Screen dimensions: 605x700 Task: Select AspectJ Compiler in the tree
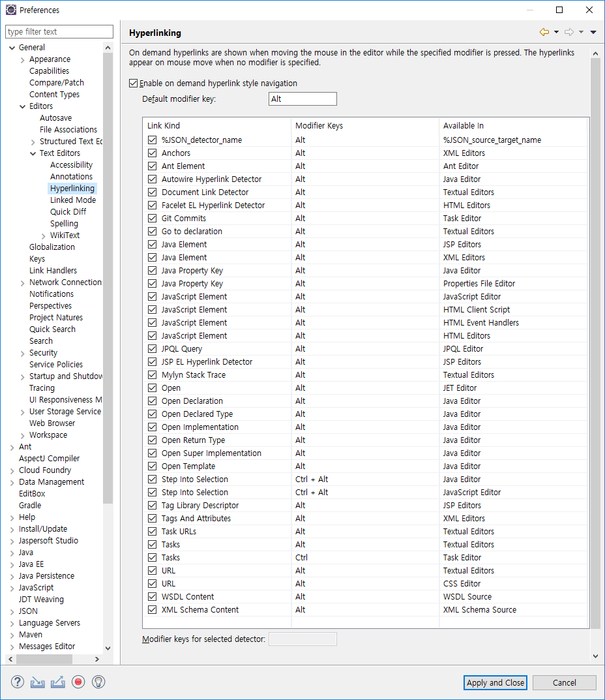click(x=49, y=459)
